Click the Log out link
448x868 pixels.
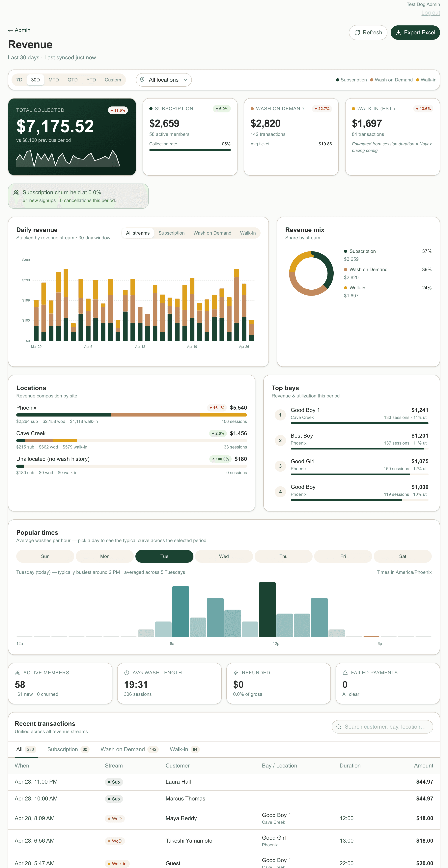(431, 13)
